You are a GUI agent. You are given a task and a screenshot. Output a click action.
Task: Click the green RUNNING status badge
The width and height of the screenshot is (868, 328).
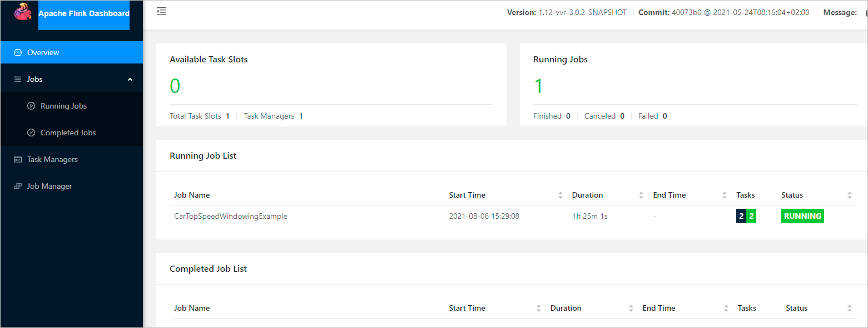[802, 216]
